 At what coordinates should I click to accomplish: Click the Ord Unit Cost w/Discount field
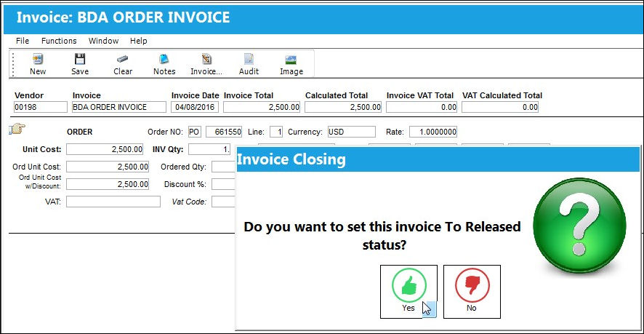[108, 184]
